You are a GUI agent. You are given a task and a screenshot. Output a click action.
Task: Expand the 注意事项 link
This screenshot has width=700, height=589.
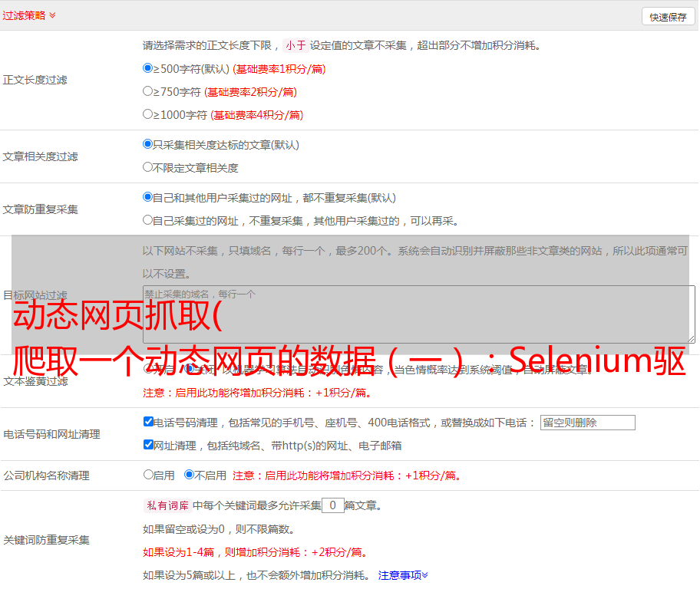(402, 574)
